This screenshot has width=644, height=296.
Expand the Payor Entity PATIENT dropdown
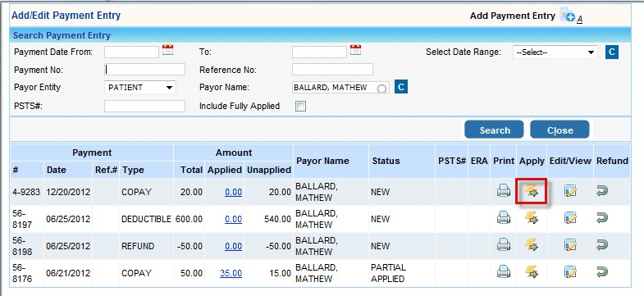coord(140,88)
